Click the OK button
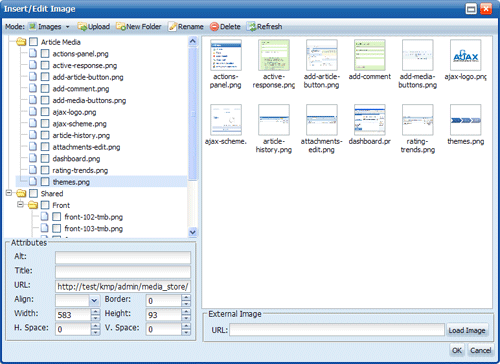500x364 pixels. tap(457, 350)
